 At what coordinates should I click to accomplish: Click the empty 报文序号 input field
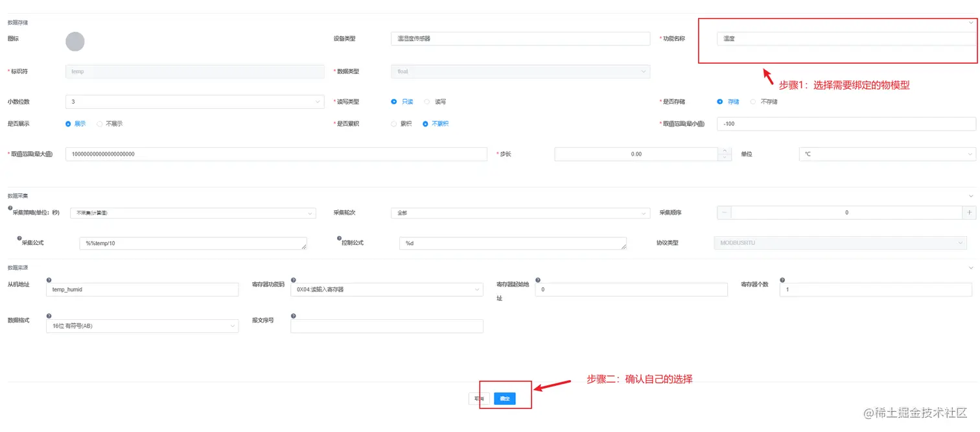[x=387, y=326]
